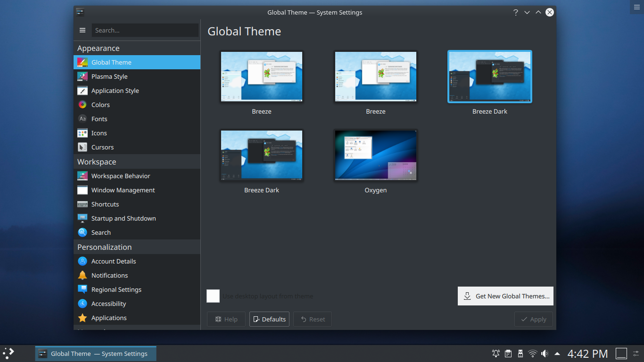This screenshot has width=644, height=362.
Task: Enable 'Use desktop layout from theme' checkbox
Action: [213, 296]
